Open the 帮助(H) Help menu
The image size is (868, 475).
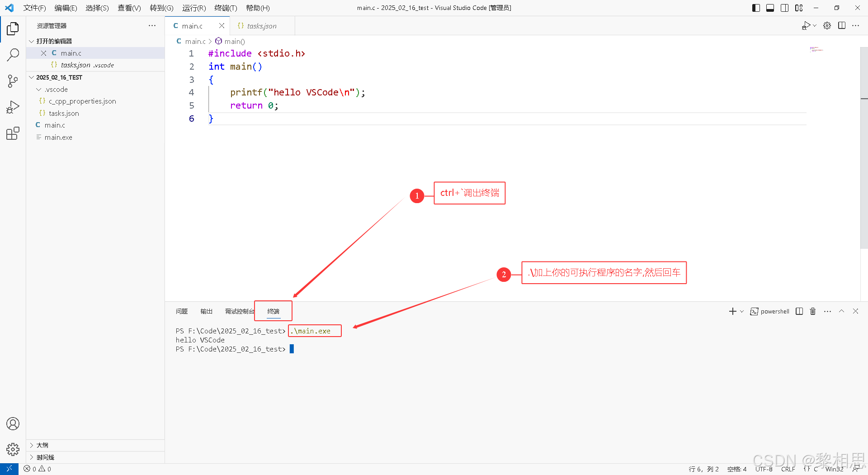coord(258,8)
